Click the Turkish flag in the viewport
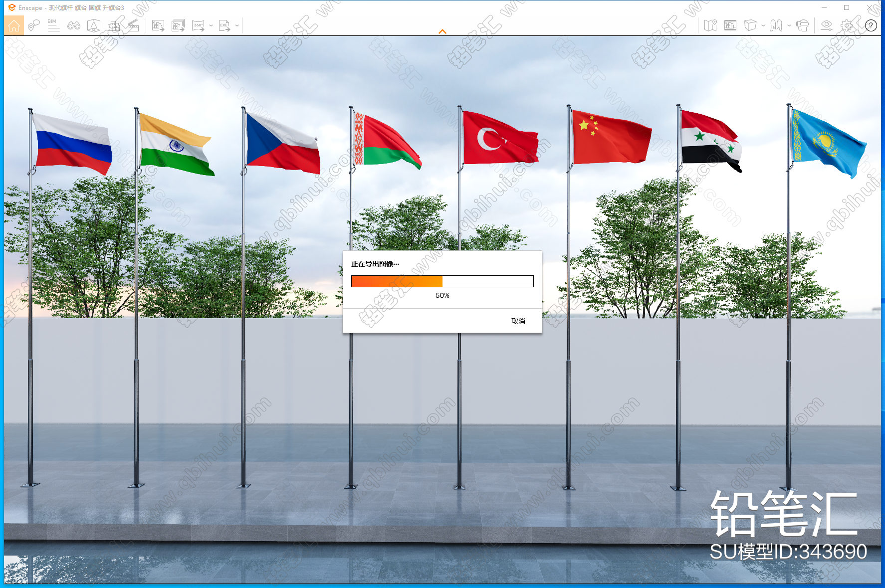 (x=500, y=138)
